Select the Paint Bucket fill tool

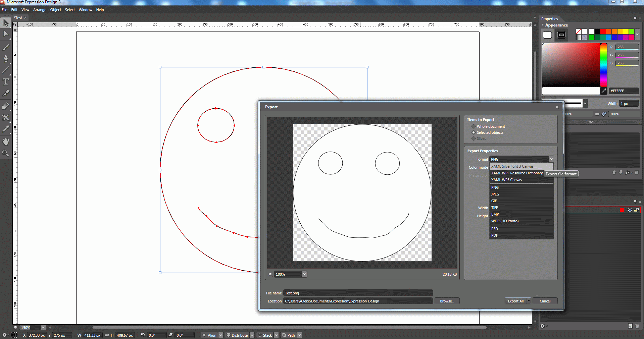click(6, 106)
